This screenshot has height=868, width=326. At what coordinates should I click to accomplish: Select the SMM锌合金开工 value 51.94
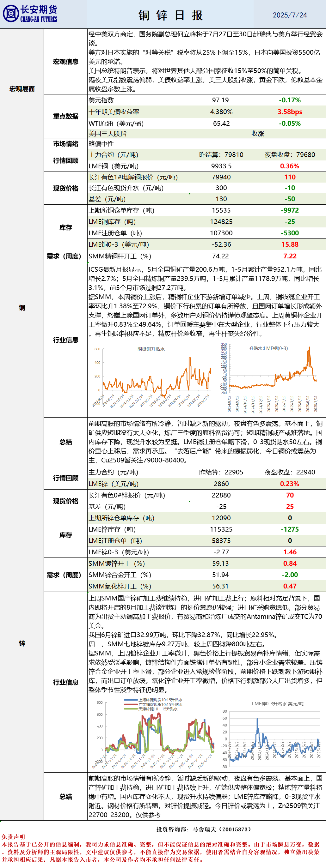[x=220, y=575]
